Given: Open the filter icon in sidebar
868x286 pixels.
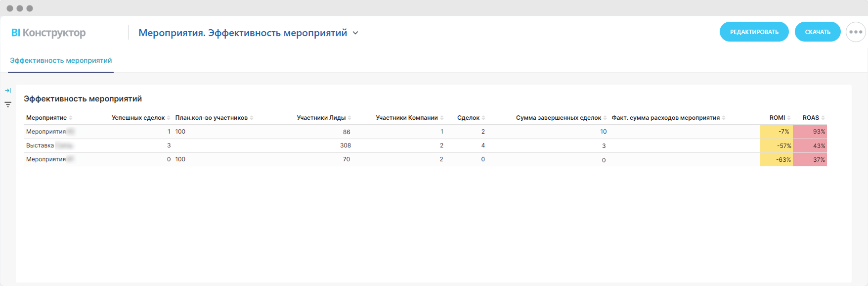Looking at the screenshot, I should click(x=8, y=104).
